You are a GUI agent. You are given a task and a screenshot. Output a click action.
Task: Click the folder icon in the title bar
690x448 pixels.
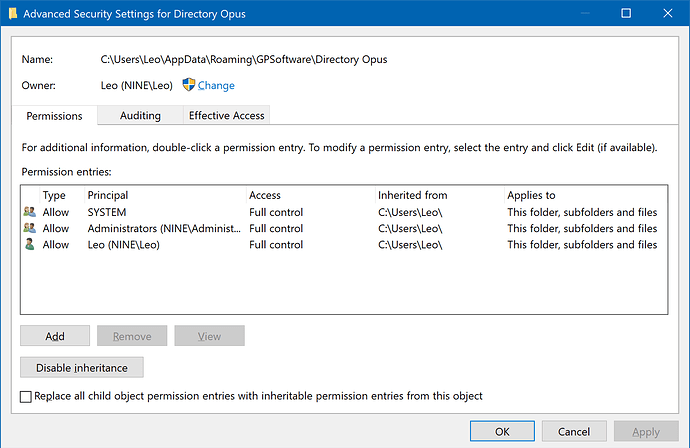click(13, 14)
